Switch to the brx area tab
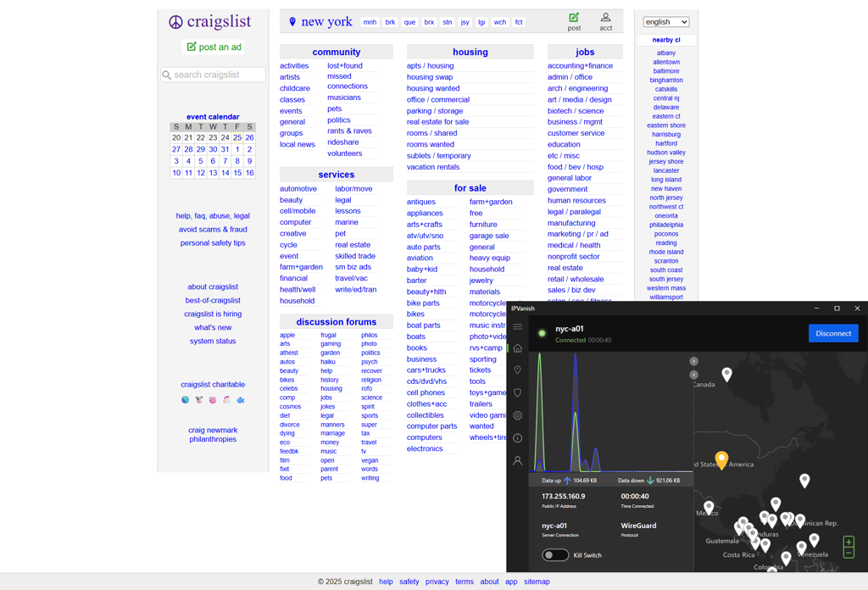 (x=429, y=22)
